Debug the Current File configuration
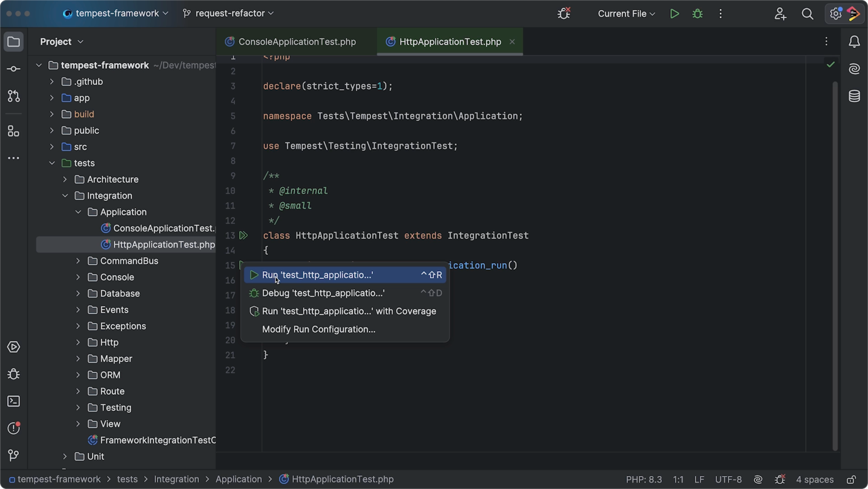The image size is (868, 489). click(x=697, y=13)
